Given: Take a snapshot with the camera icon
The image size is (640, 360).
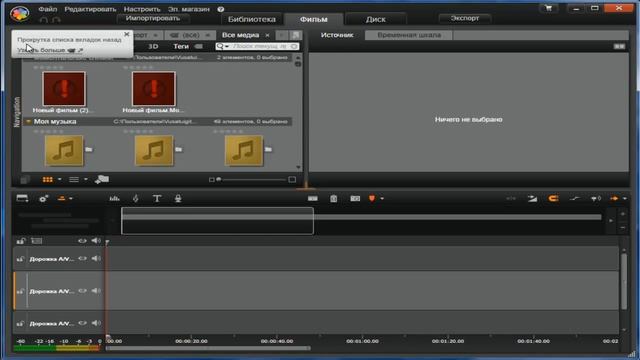Looking at the screenshot, I should (x=355, y=198).
